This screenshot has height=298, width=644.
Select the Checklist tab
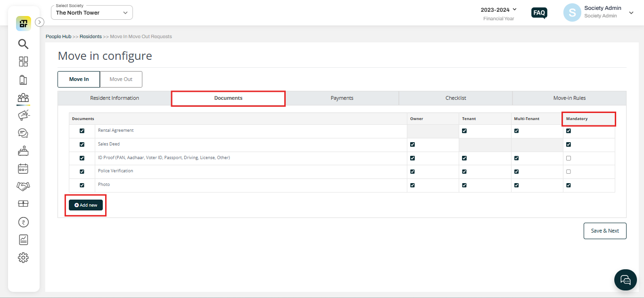tap(455, 98)
